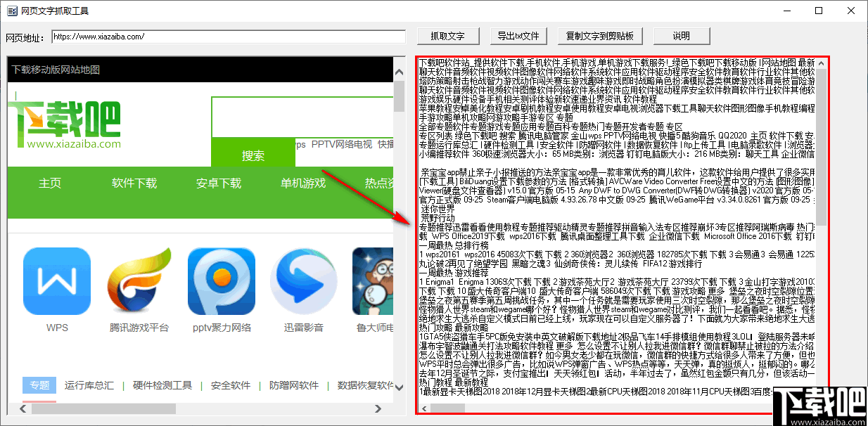The image size is (868, 426).
Task: Click the webpage search input box
Action: pos(302,117)
